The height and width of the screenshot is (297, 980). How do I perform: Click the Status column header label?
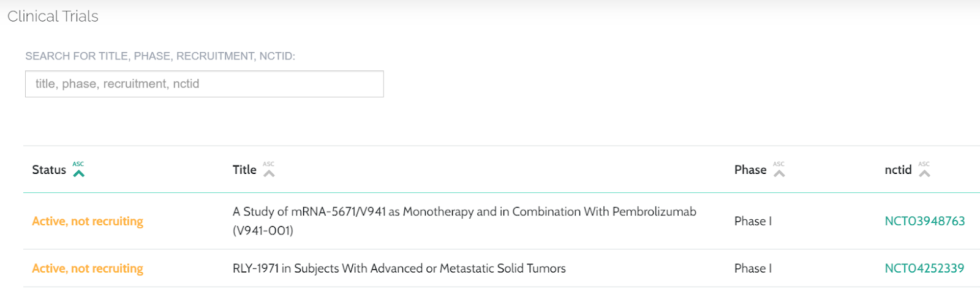49,170
